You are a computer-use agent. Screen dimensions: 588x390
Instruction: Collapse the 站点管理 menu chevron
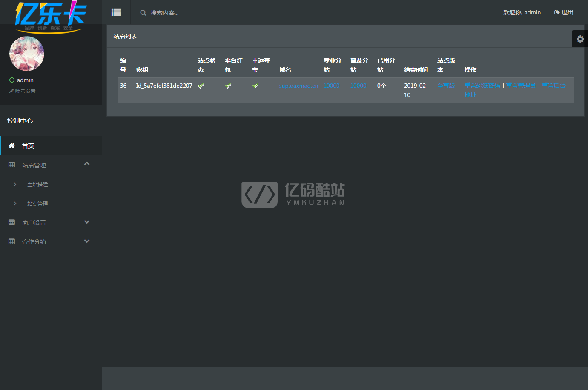pyautogui.click(x=87, y=163)
